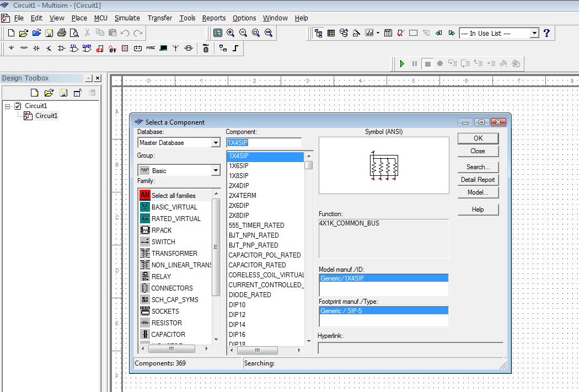Select the RESISTOR family in list
The image size is (579, 392).
(x=166, y=323)
